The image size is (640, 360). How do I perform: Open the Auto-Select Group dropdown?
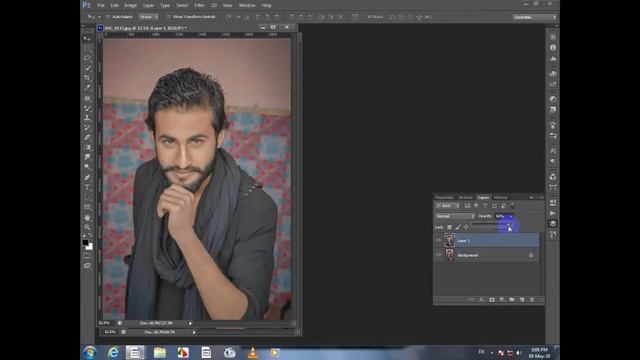point(148,17)
